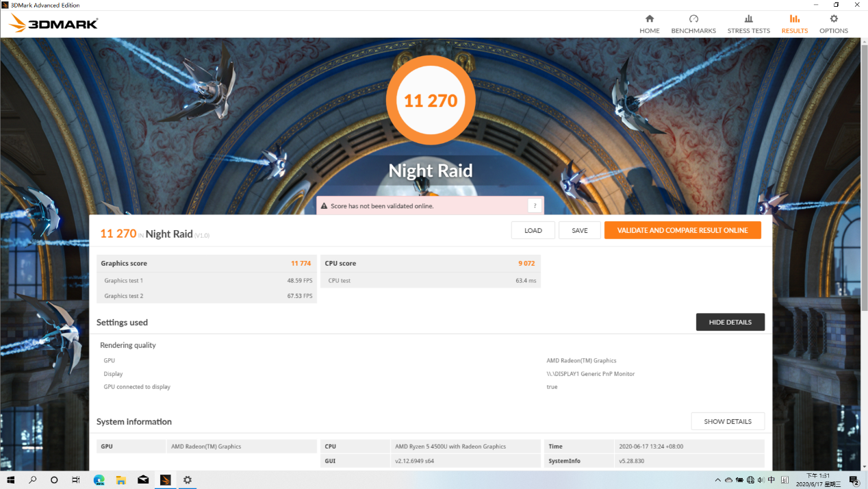This screenshot has height=489, width=868.
Task: Open network settings from the globe tray icon
Action: click(x=750, y=480)
